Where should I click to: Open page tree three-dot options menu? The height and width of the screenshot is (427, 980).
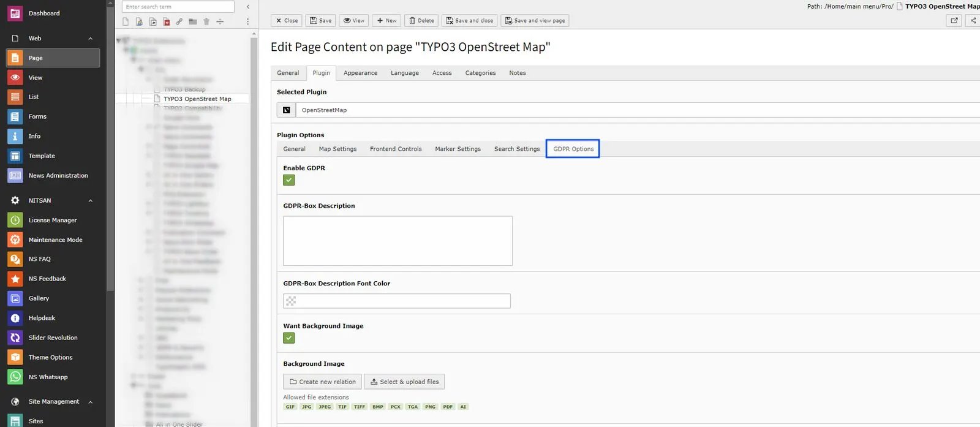247,21
